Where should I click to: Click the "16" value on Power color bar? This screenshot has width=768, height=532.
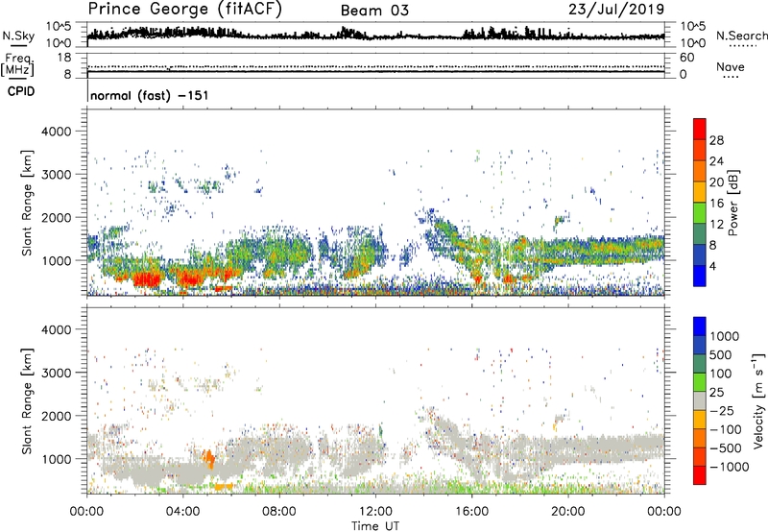(x=716, y=204)
